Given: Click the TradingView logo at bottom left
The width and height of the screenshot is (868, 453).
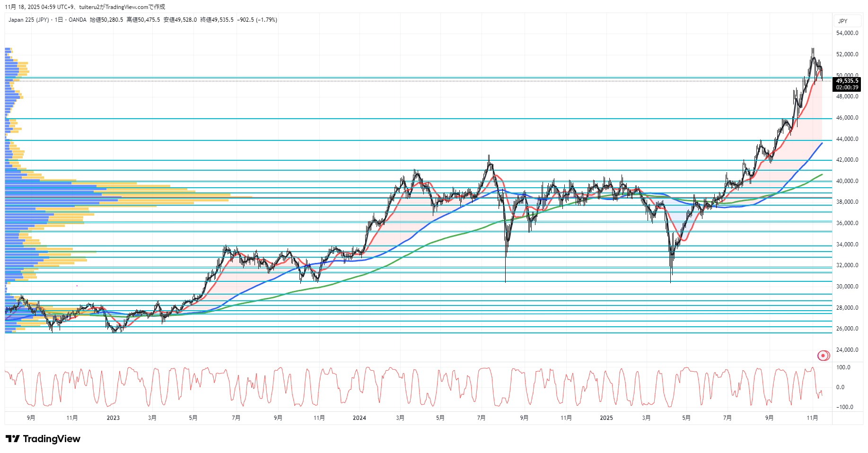Looking at the screenshot, I should (43, 439).
